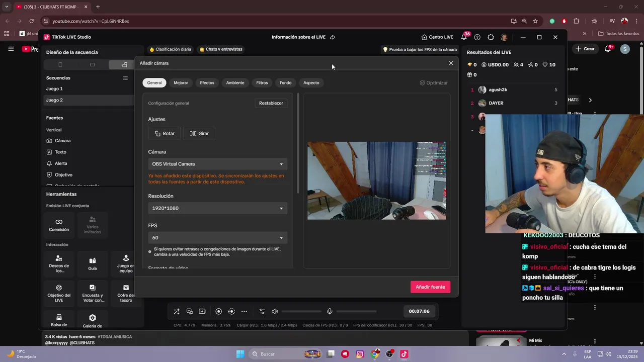The image size is (644, 362).
Task: Open Cofre del tesoro tool
Action: 126,293
